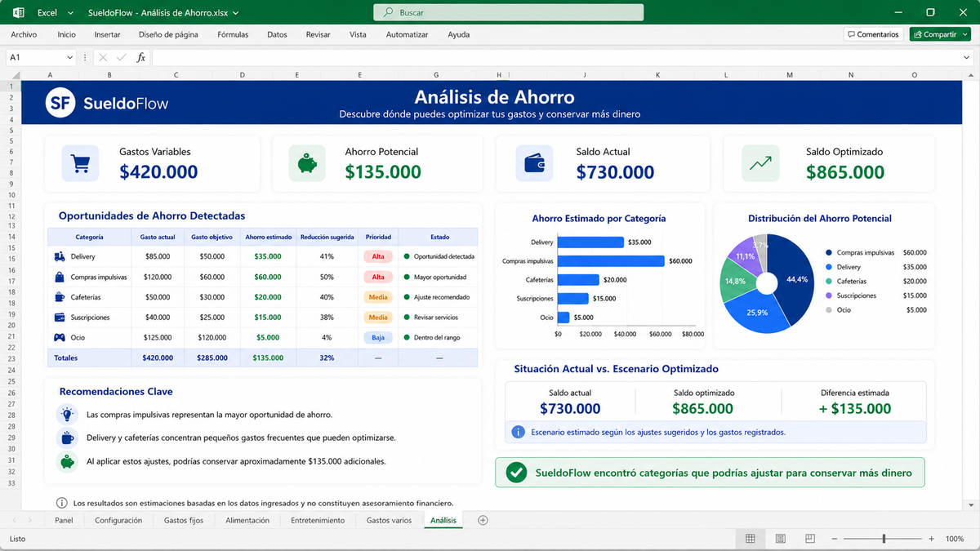Click the Baja priority badge for Ocio
The height and width of the screenshot is (551, 980).
click(x=378, y=337)
